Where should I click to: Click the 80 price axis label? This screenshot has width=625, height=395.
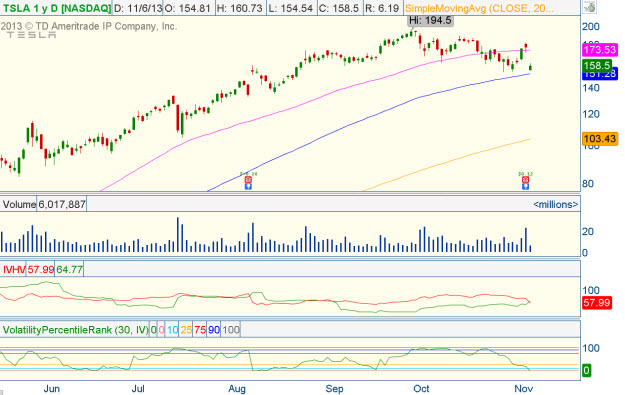coord(588,184)
